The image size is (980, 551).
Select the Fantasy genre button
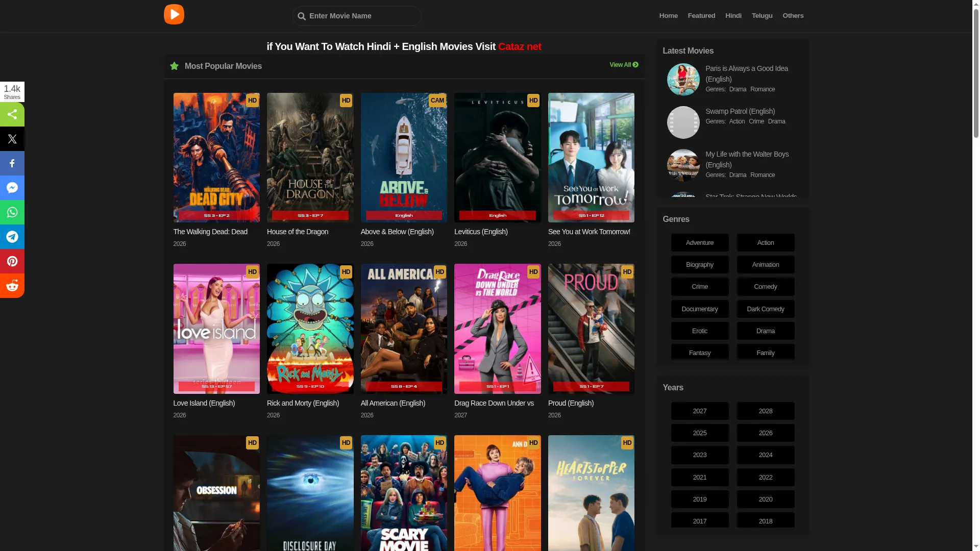[x=700, y=353]
